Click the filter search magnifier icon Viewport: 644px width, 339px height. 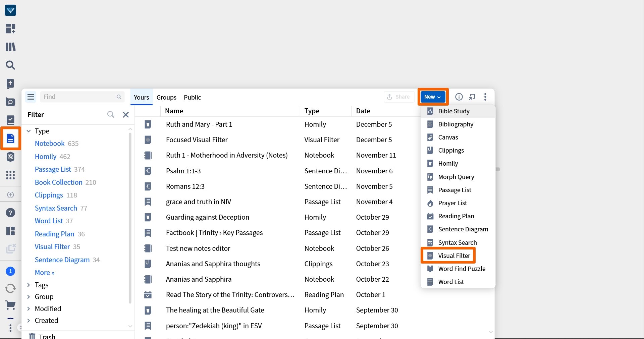(111, 115)
